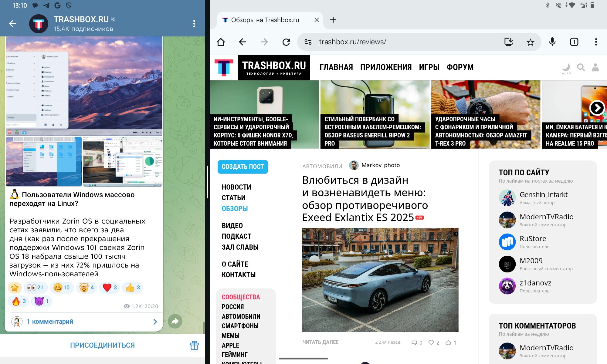This screenshot has width=607, height=364.
Task: Tap the gift icon next to Join
Action: pyautogui.click(x=194, y=345)
